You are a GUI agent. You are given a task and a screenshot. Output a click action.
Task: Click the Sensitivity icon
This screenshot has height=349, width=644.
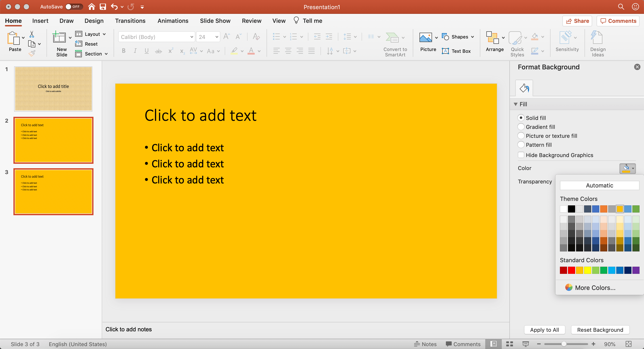(x=566, y=38)
